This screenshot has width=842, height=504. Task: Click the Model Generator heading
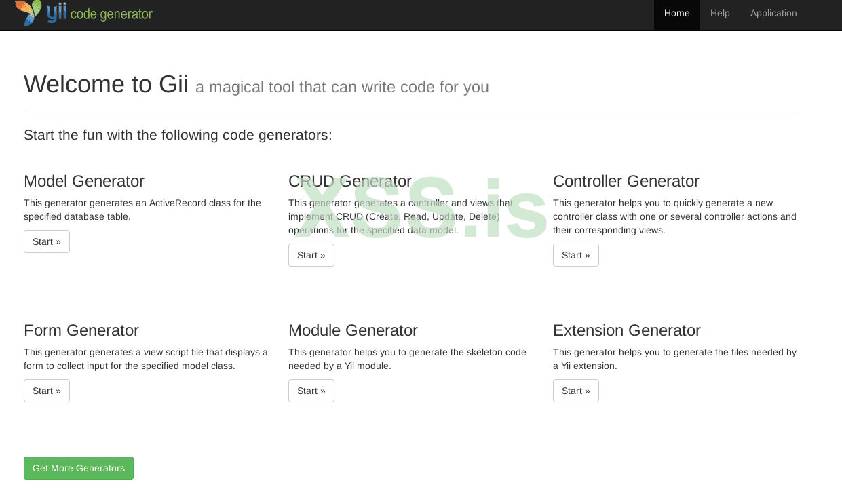84,181
